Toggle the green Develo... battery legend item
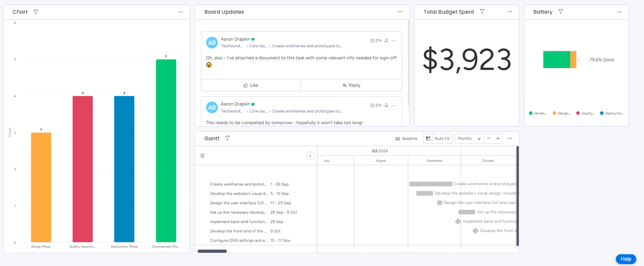The height and width of the screenshot is (266, 644). click(538, 113)
